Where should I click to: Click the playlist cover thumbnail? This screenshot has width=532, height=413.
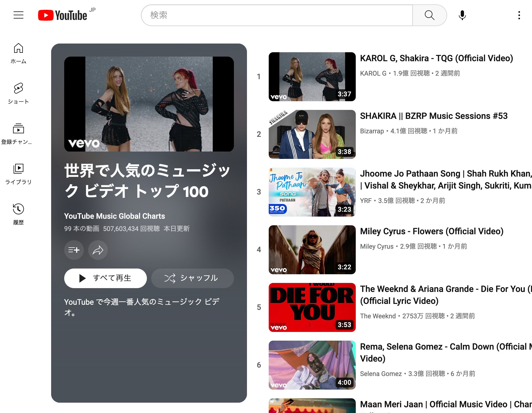click(149, 104)
